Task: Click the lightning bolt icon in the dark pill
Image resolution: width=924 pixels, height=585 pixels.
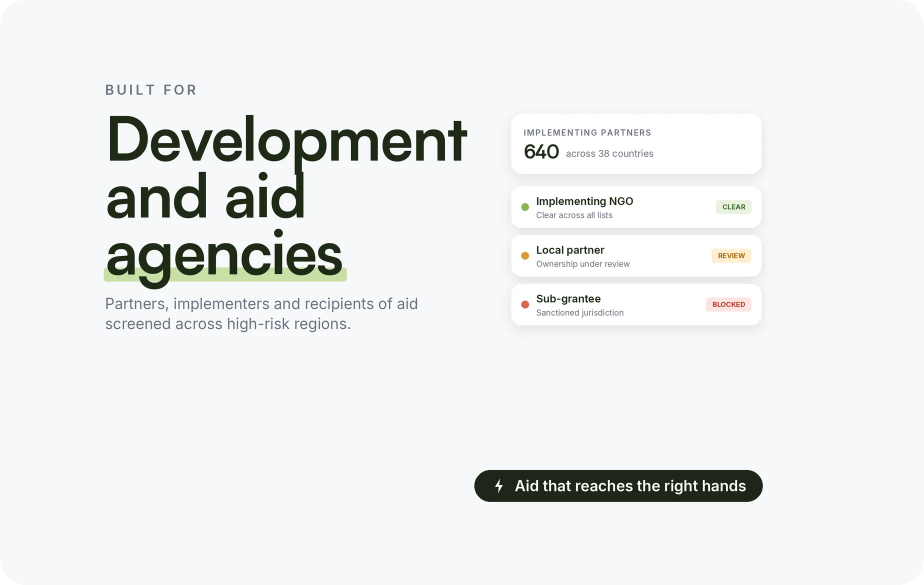Action: (x=498, y=486)
